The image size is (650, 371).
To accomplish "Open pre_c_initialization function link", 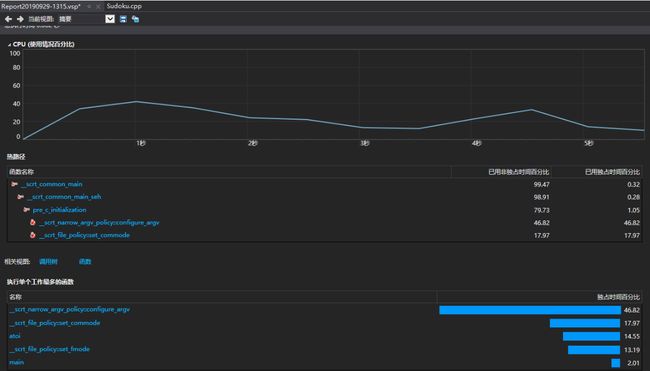I will 60,210.
